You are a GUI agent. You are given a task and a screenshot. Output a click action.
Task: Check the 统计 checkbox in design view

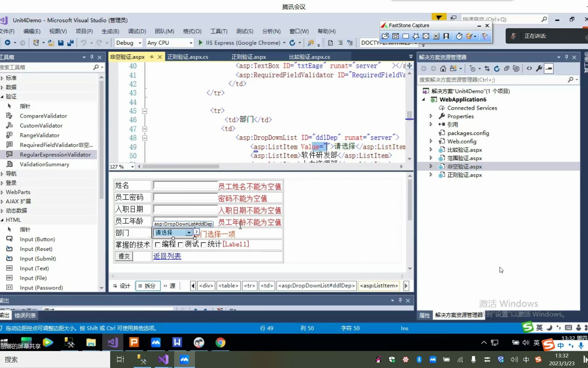tap(203, 245)
